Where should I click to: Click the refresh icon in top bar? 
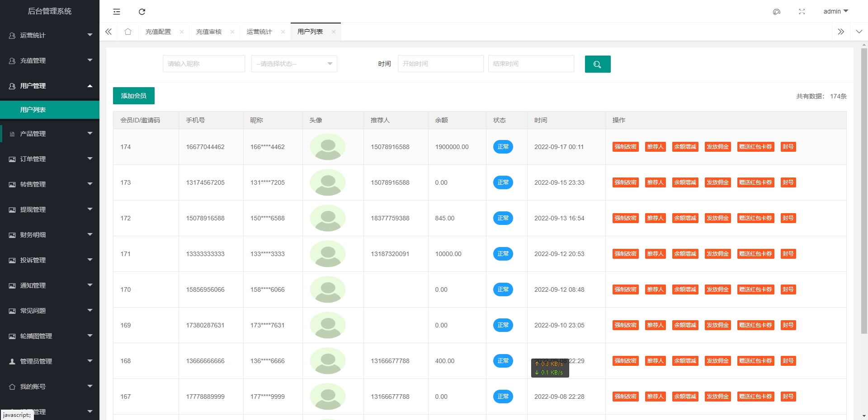pyautogui.click(x=142, y=12)
